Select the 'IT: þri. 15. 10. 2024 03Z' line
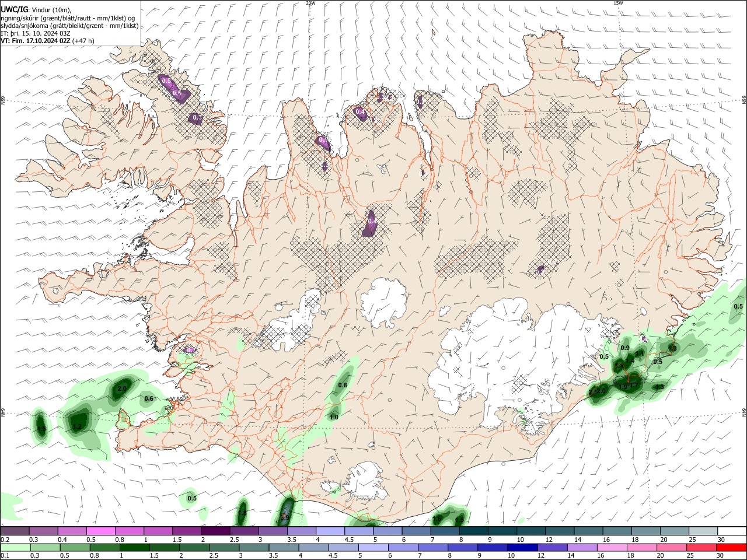The height and width of the screenshot is (560, 747). (x=36, y=33)
